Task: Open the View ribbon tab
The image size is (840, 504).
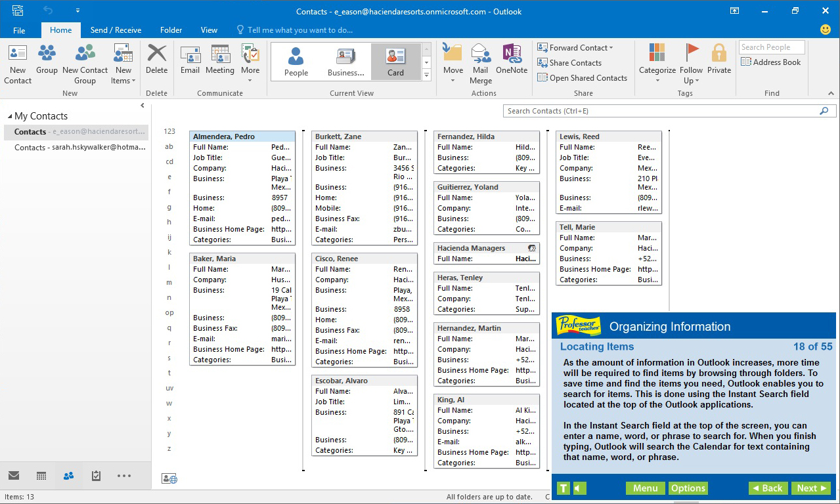Action: (x=209, y=30)
